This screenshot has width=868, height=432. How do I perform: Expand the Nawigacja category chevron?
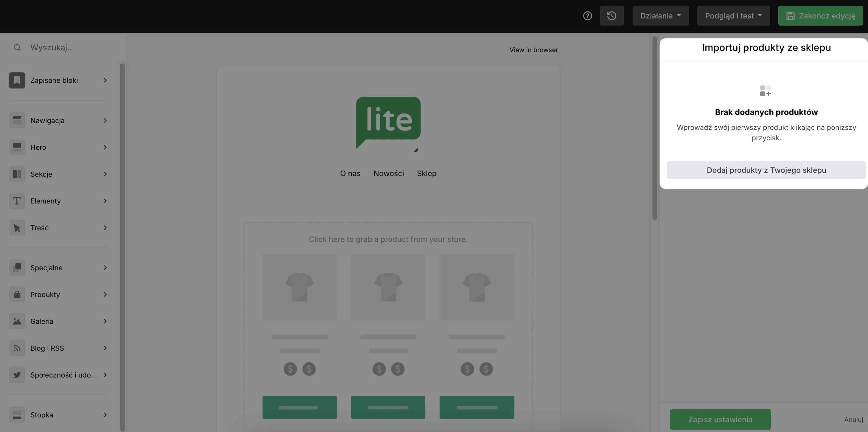105,120
